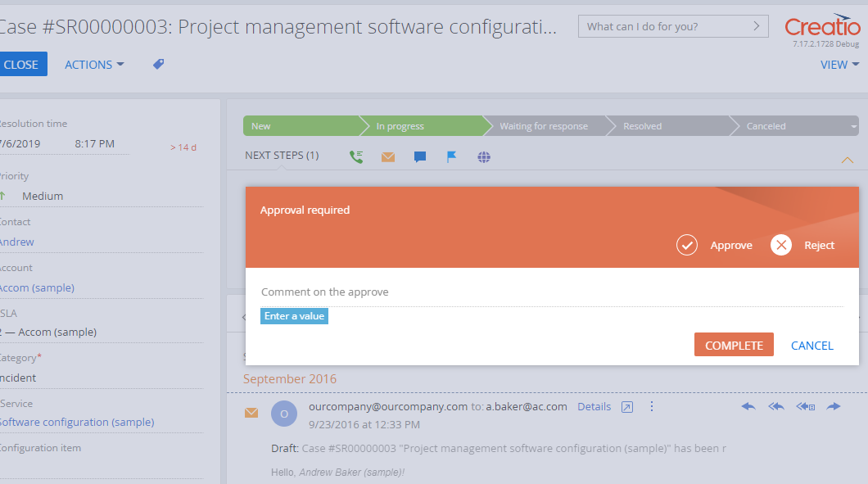This screenshot has width=868, height=484.
Task: Select the Waiting for response stage
Action: click(549, 125)
